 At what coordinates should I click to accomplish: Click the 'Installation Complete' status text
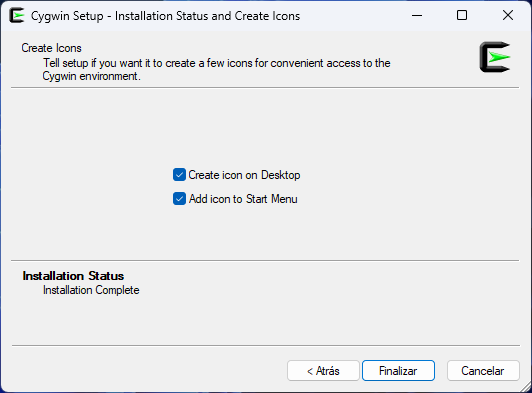click(91, 290)
